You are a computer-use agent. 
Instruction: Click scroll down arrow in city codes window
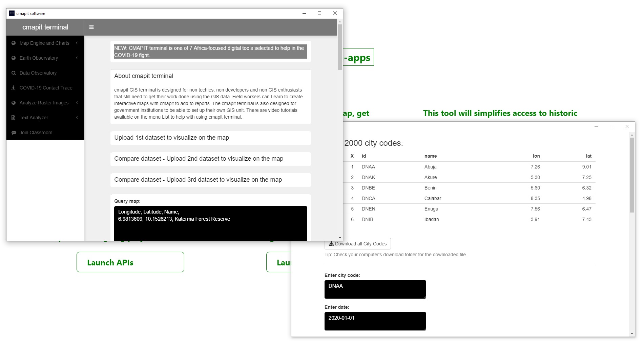point(632,334)
